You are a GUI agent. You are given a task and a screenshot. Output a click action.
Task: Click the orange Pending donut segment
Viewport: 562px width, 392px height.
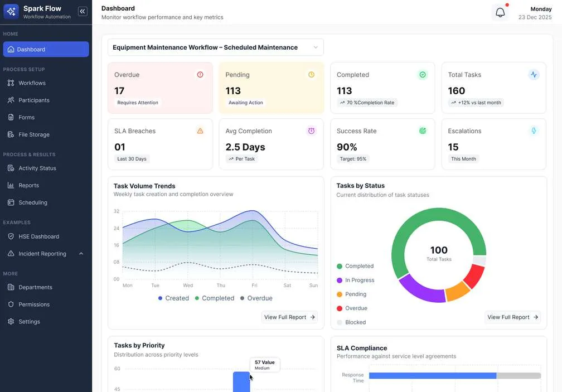coord(458,292)
